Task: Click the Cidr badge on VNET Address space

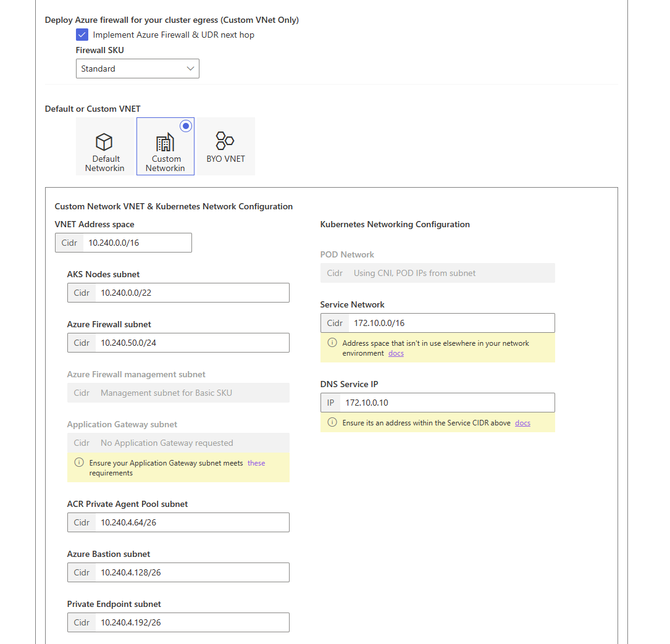Action: click(x=69, y=243)
